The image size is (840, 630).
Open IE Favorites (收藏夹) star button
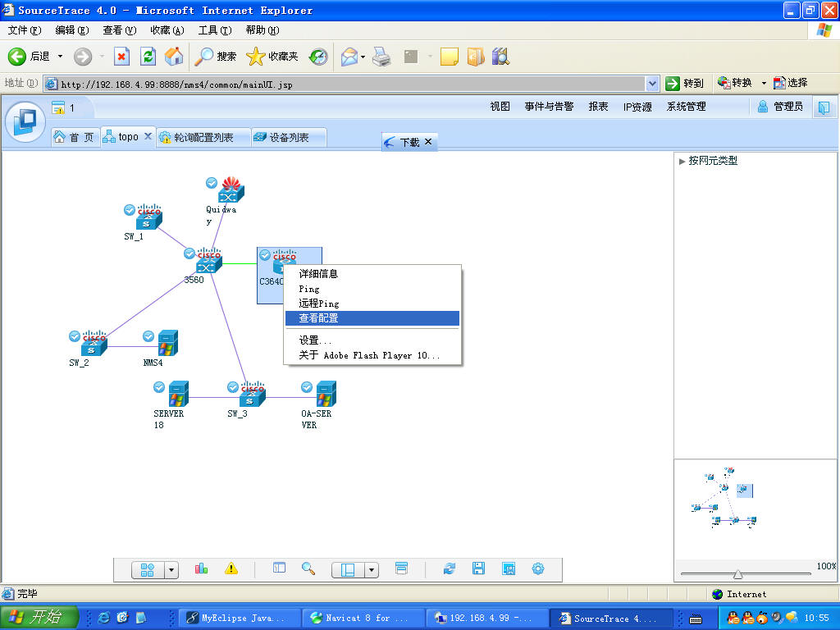click(x=272, y=57)
